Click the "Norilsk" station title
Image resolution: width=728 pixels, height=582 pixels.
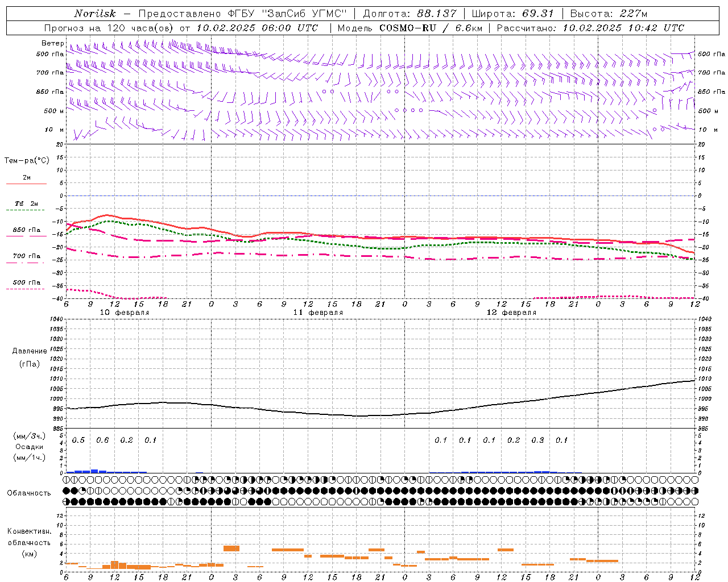[x=95, y=14]
